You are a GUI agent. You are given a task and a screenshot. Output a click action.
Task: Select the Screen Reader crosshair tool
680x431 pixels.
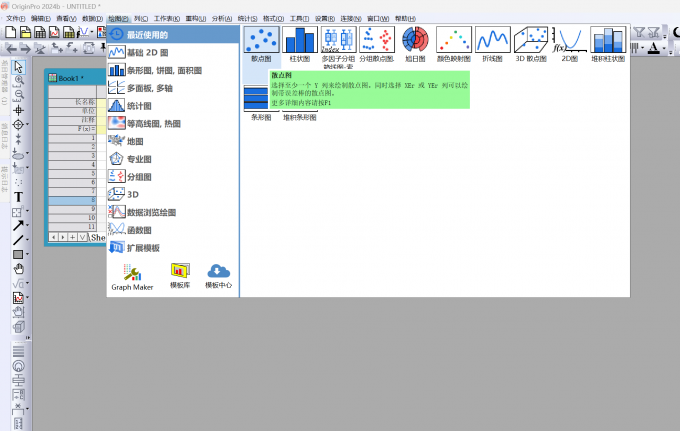(18, 110)
